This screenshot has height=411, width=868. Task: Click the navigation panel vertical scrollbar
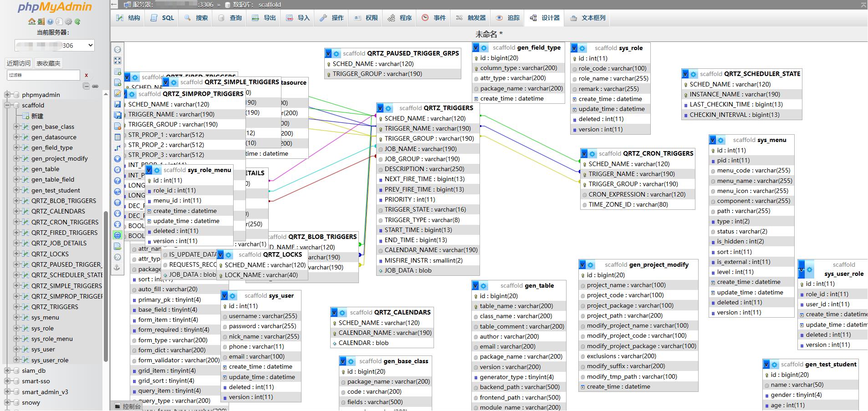coord(106,286)
